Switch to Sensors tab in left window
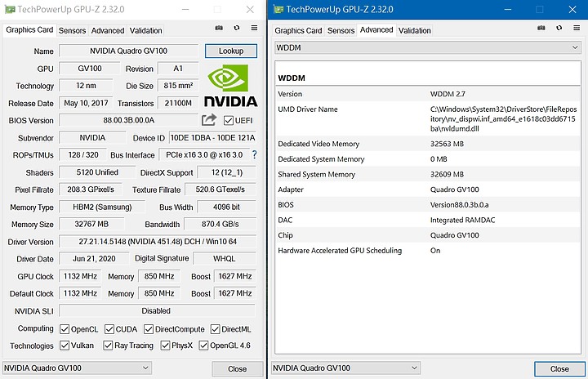This screenshot has width=588, height=379. pos(72,31)
